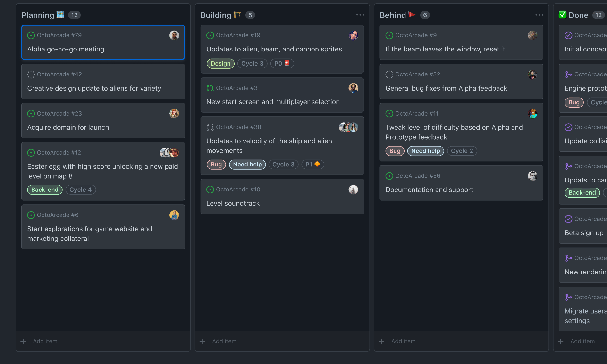Click the open issue icon on OctoArcade #79

point(31,35)
